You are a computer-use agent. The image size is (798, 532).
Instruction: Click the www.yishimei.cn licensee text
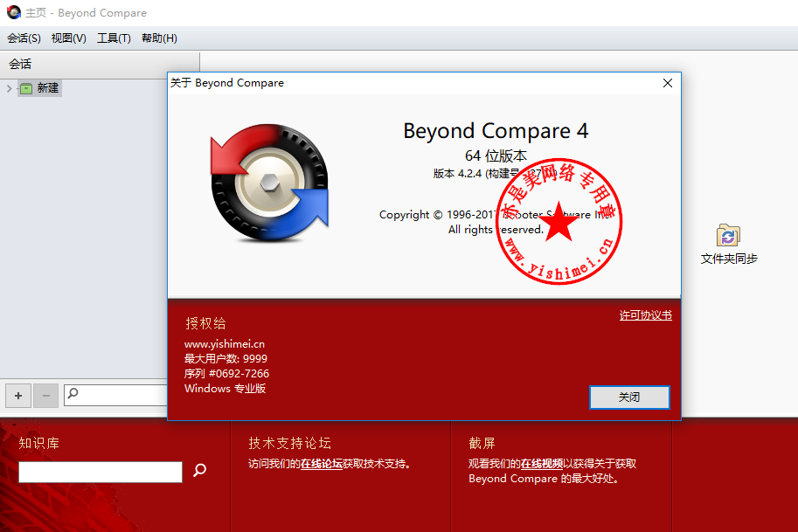coord(225,344)
